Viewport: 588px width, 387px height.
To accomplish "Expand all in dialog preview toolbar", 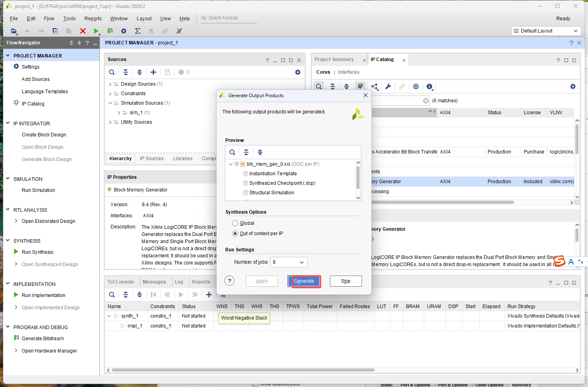I will pos(260,152).
